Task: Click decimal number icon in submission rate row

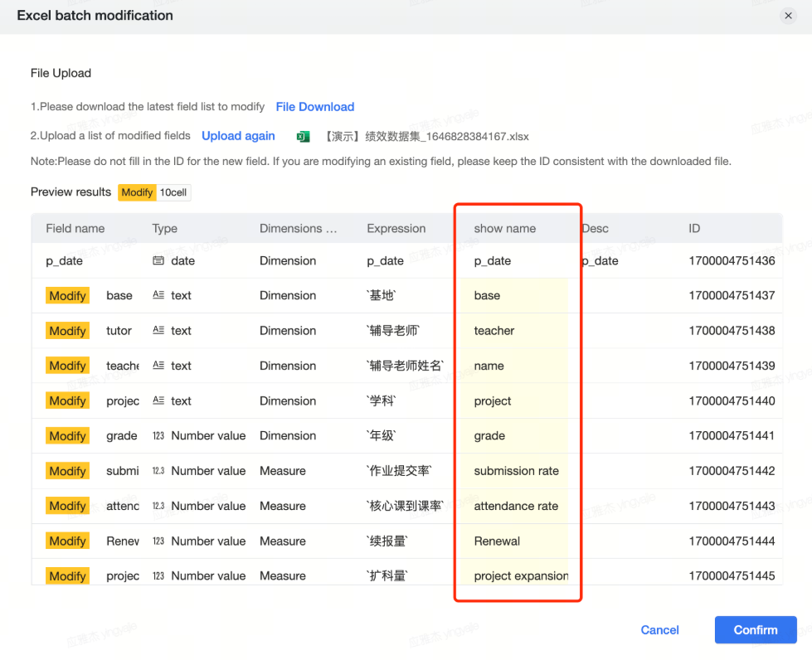Action: pyautogui.click(x=158, y=471)
